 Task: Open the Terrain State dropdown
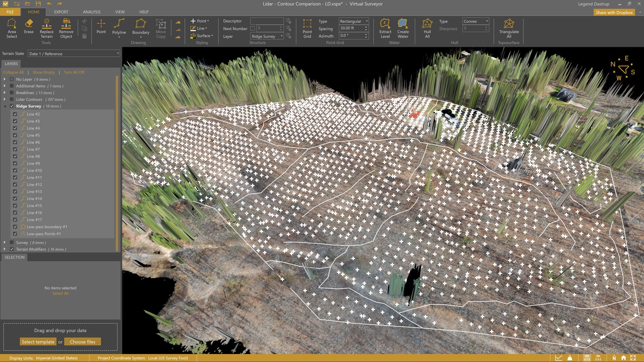(74, 54)
